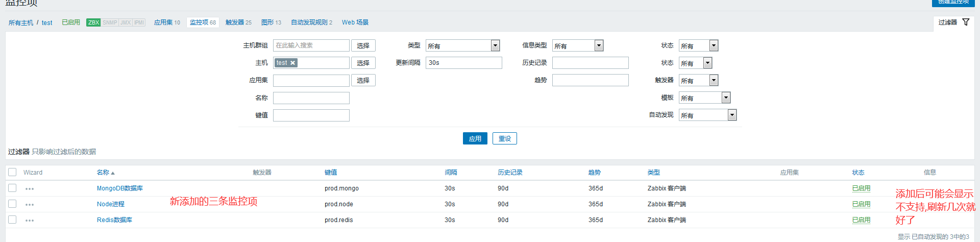Image resolution: width=980 pixels, height=242 pixels.
Task: Click the 键值 filter input field
Action: [311, 115]
